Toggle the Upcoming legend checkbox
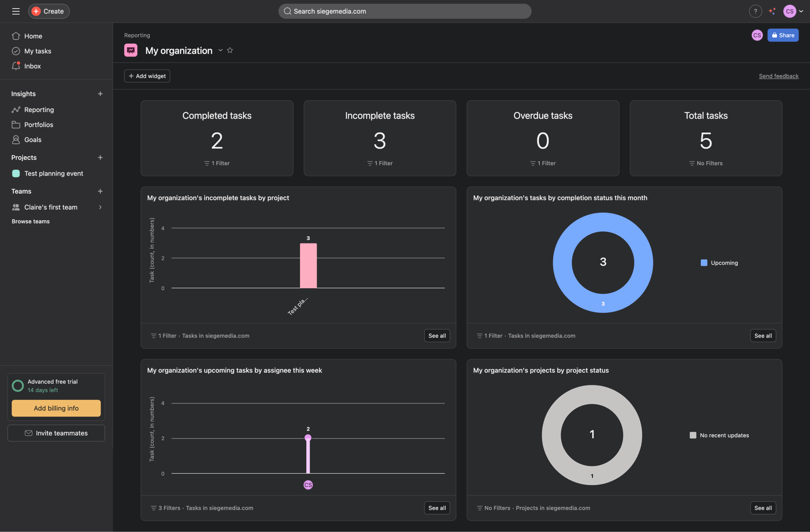The image size is (810, 532). (704, 263)
